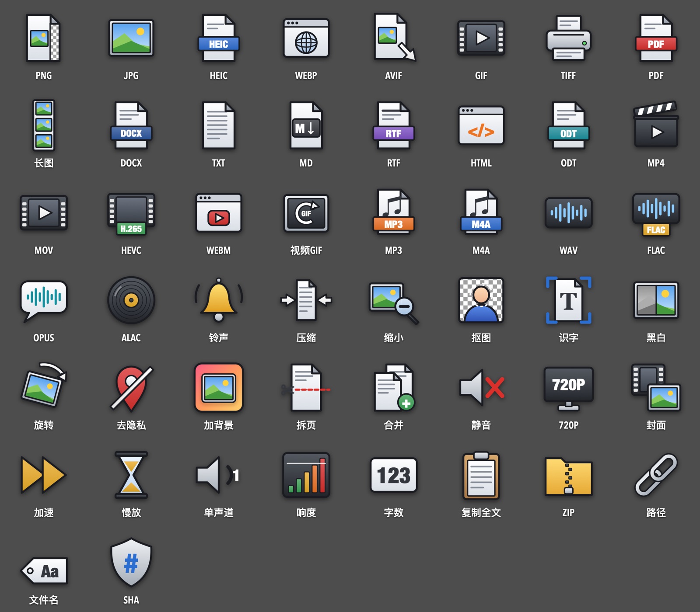Select the WEBM video window icon

click(x=218, y=213)
